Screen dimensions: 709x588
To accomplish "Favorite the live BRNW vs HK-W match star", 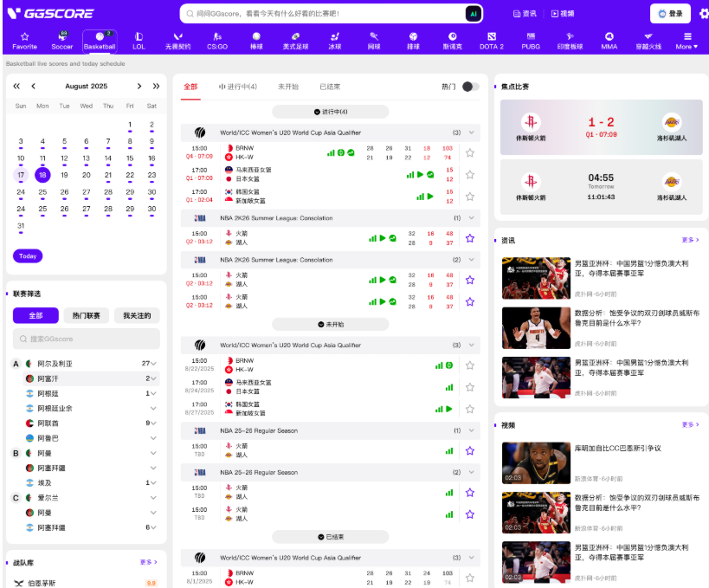I will point(470,153).
